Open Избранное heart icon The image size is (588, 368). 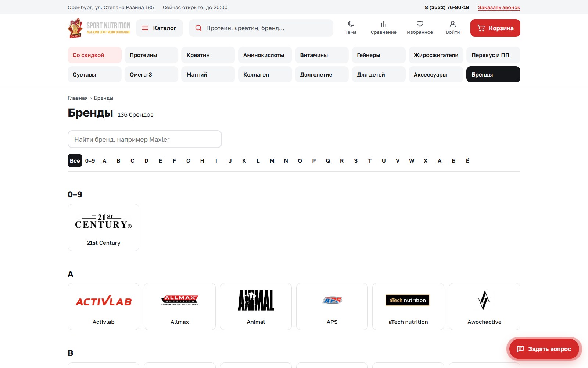pyautogui.click(x=420, y=28)
